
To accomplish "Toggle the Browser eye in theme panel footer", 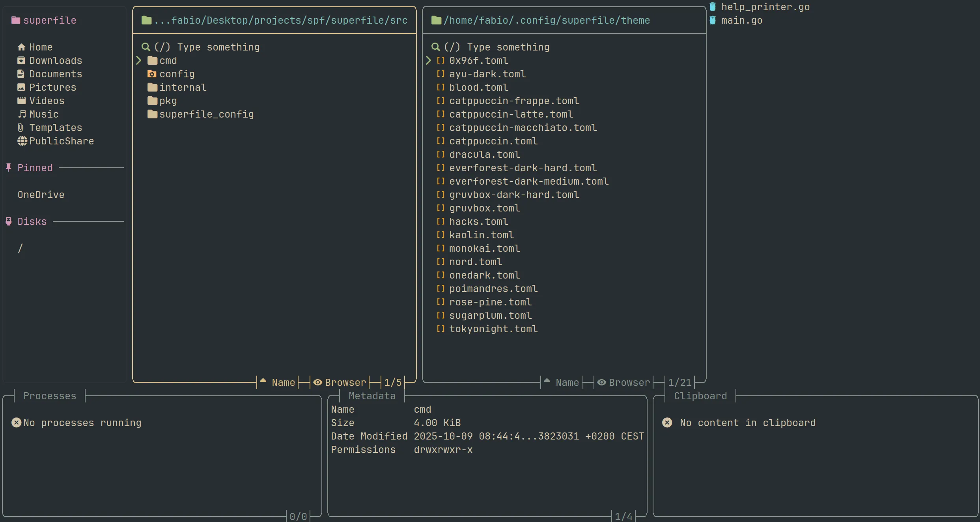I will pos(601,382).
